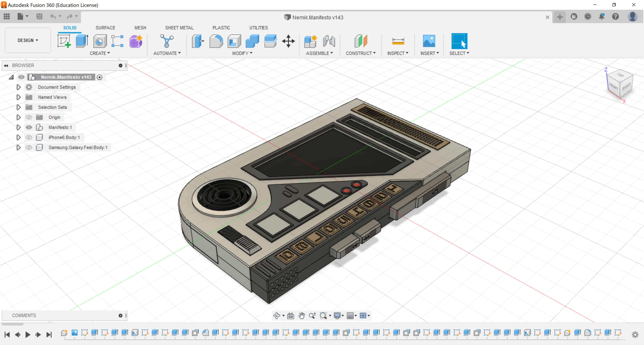
Task: Expand the Selection Sets folder
Action: pyautogui.click(x=18, y=107)
